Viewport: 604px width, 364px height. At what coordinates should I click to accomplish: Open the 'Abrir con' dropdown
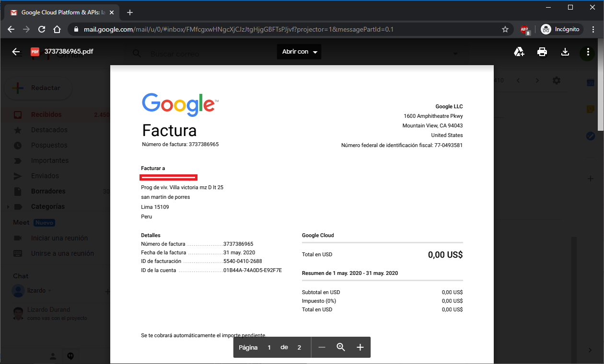(x=299, y=52)
